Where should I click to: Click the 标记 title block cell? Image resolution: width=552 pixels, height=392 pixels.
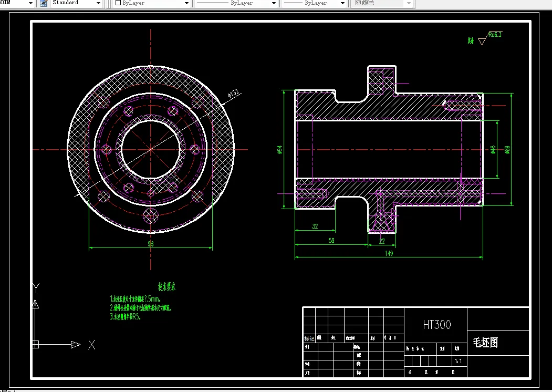309,338
